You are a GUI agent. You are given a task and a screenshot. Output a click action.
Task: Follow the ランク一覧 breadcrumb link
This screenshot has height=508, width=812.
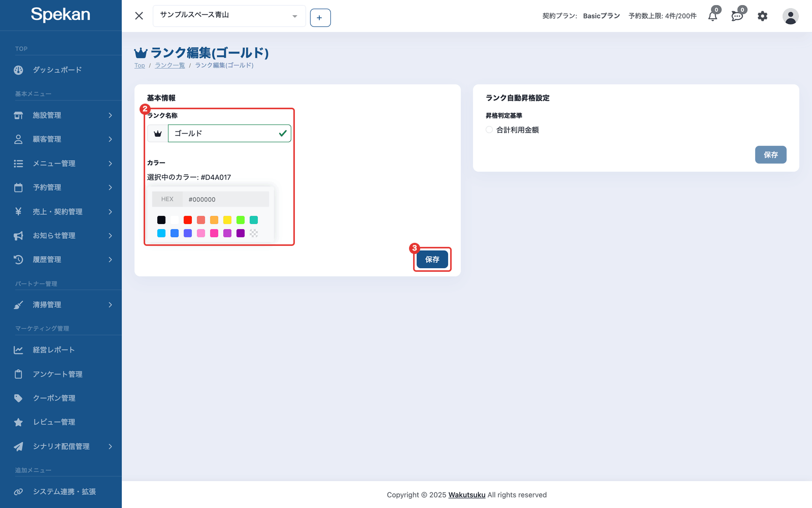[x=170, y=66]
